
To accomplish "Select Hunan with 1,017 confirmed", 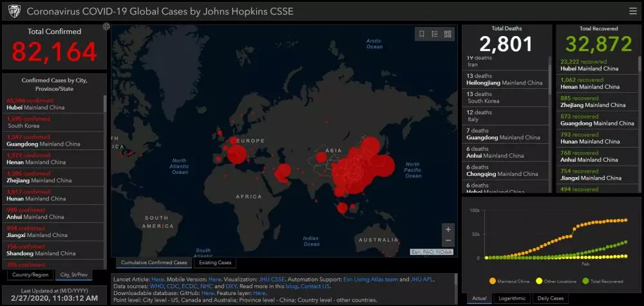I will click(53, 195).
